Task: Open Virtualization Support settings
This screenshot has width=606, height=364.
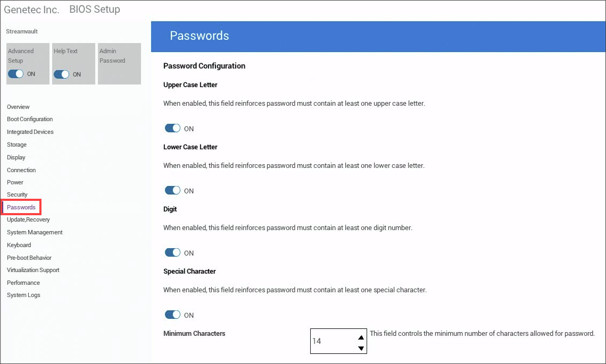Action: 33,270
